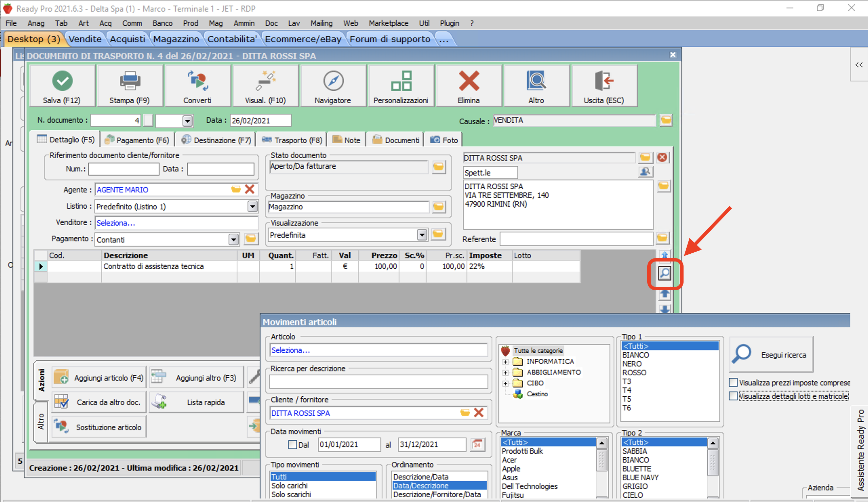Select ROSSO in the Tipo 1 list
Viewport: 868px width, 502px height.
click(634, 373)
